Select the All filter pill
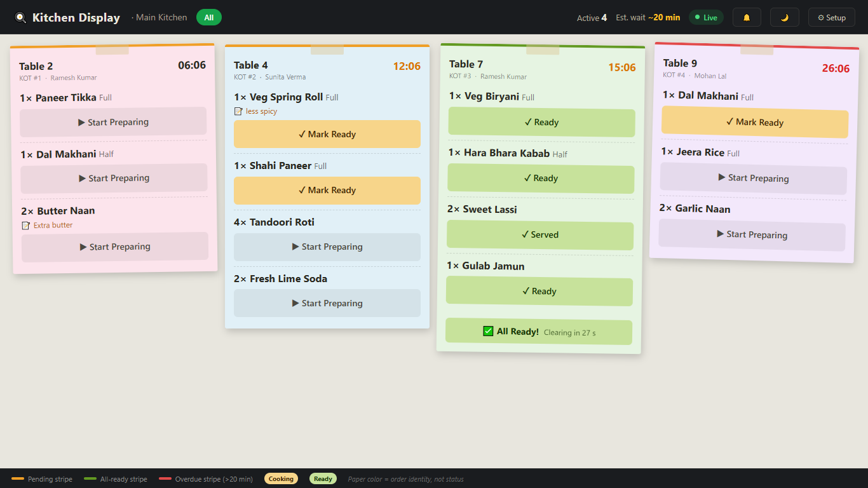Viewport: 868px width, 488px height. [x=209, y=17]
